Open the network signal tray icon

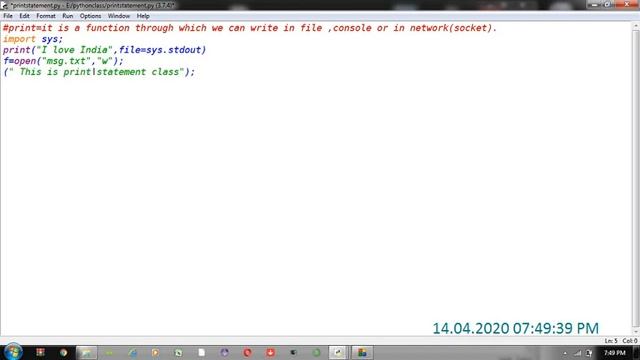(x=578, y=353)
